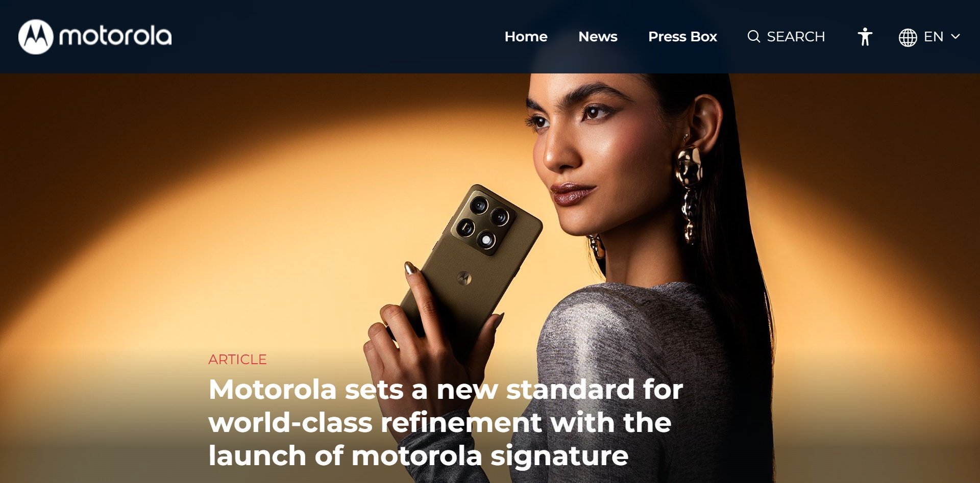Click the Motorola batwing logo icon

click(x=36, y=37)
